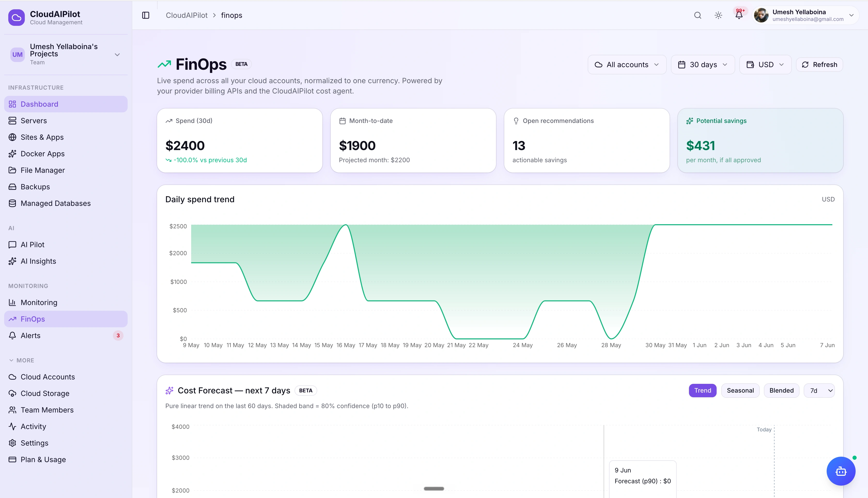Screen dimensions: 868x498
Task: Click the Alerts bell icon in sidebar
Action: point(12,336)
